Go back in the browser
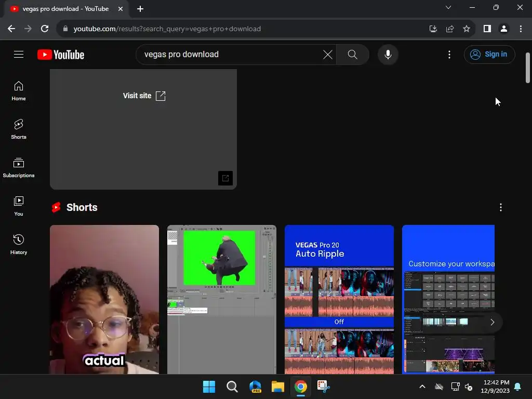The width and height of the screenshot is (532, 399). (11, 29)
